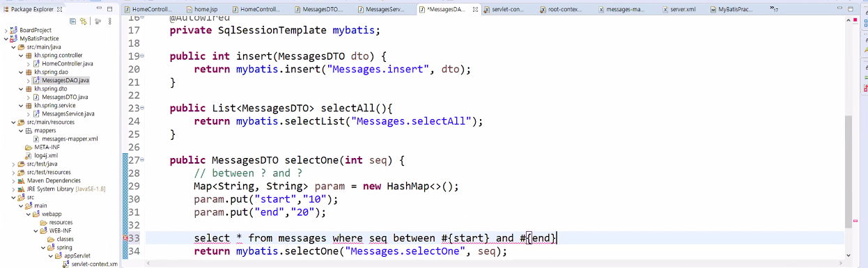The height and width of the screenshot is (268, 868).
Task: Collapse the insert method fold at line 19
Action: coord(142,56)
